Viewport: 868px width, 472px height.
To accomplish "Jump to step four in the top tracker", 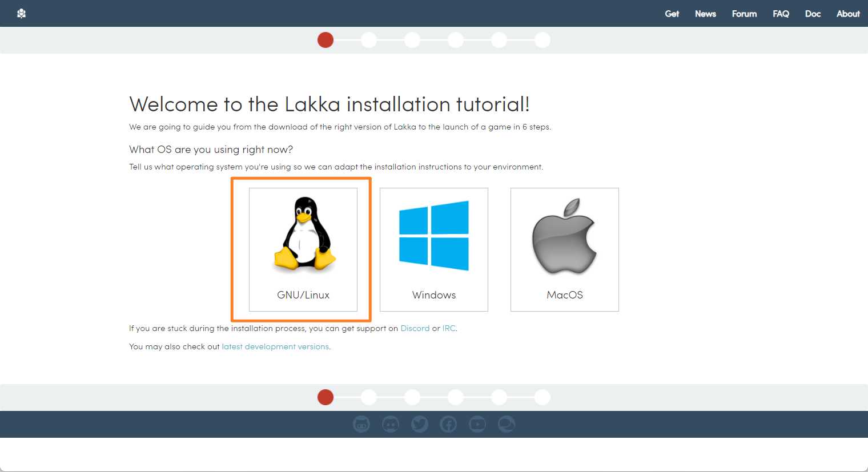I will tap(456, 40).
